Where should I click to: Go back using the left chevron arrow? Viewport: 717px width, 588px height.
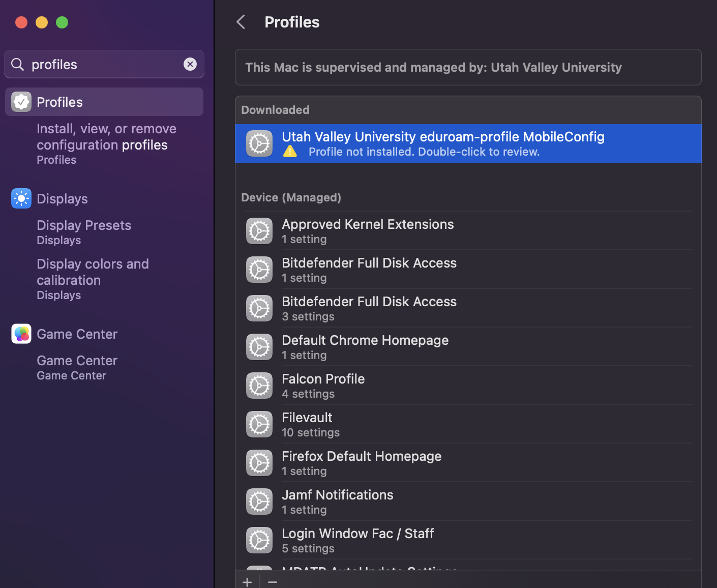coord(240,22)
